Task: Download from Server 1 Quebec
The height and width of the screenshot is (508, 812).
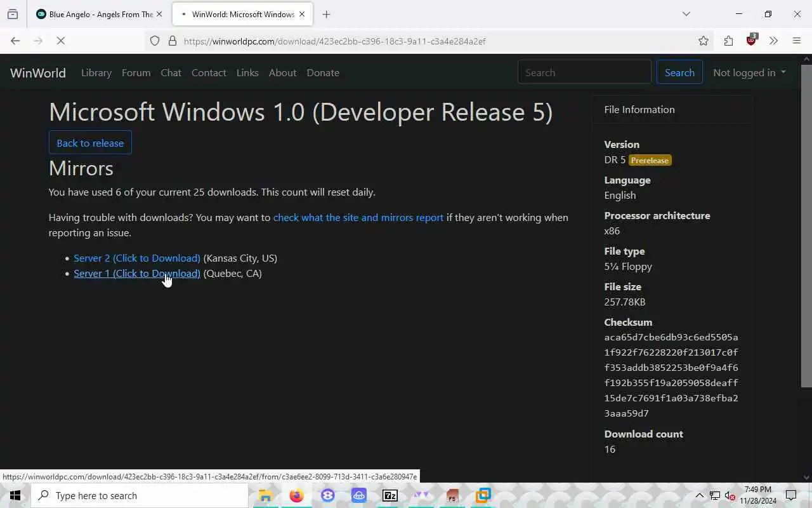Action: pos(137,273)
